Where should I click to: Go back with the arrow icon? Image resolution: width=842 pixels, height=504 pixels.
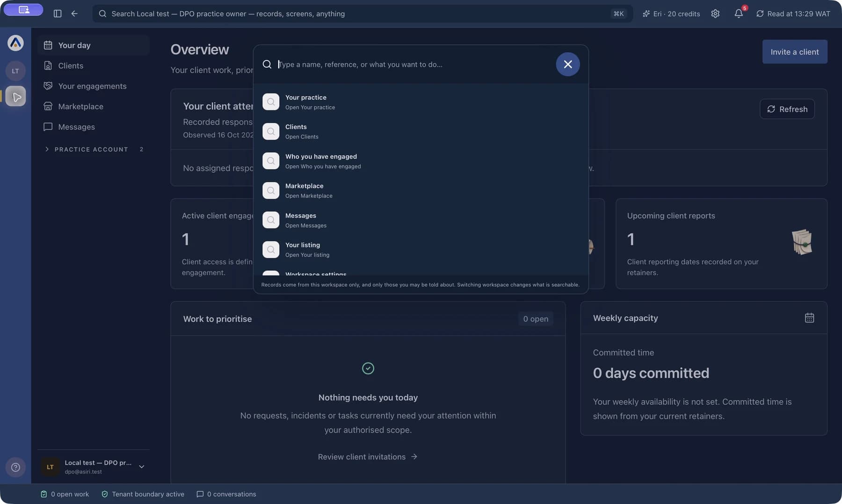pos(74,14)
